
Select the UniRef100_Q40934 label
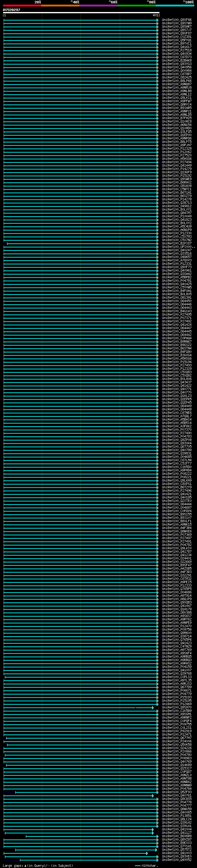177,54
